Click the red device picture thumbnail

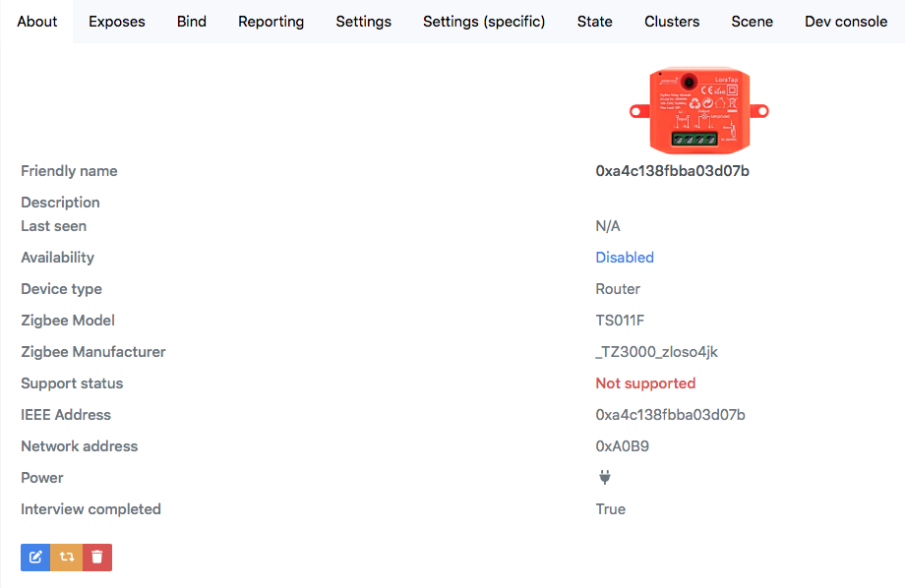[x=698, y=110]
